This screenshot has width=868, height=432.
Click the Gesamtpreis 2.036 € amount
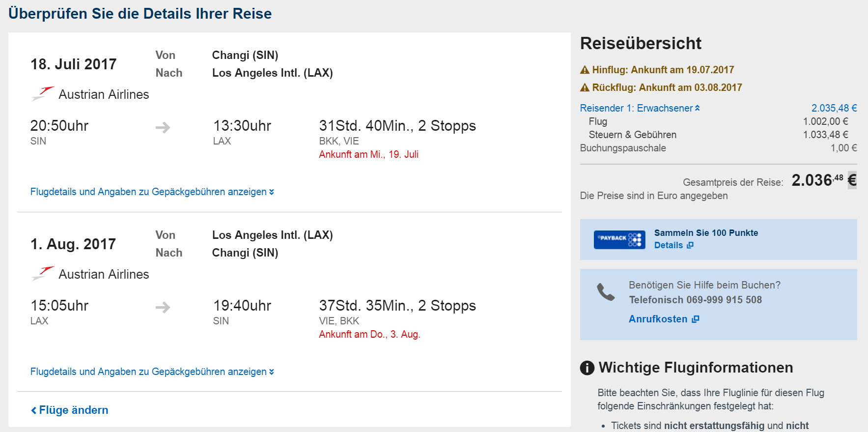coord(824,180)
